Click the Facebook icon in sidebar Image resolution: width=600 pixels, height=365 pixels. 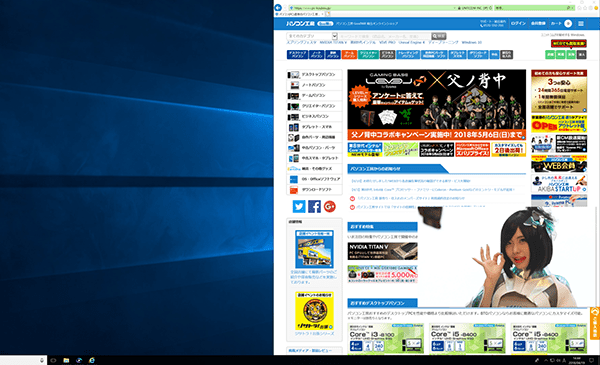314,206
